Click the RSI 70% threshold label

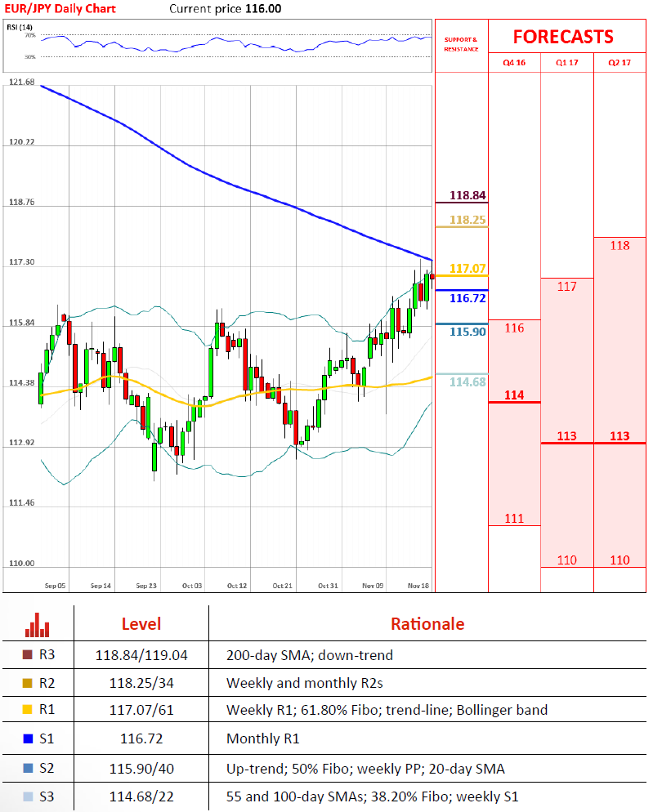pos(30,35)
